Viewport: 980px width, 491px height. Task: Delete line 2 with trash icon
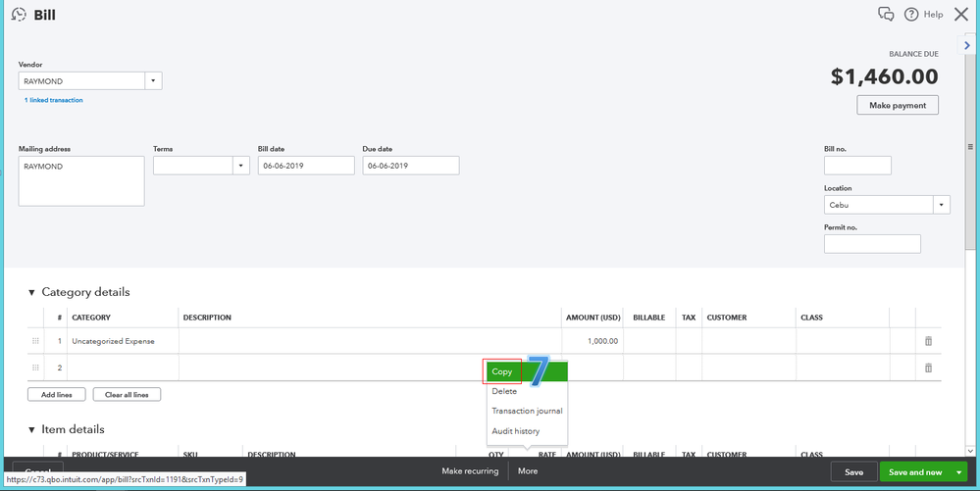pos(928,368)
